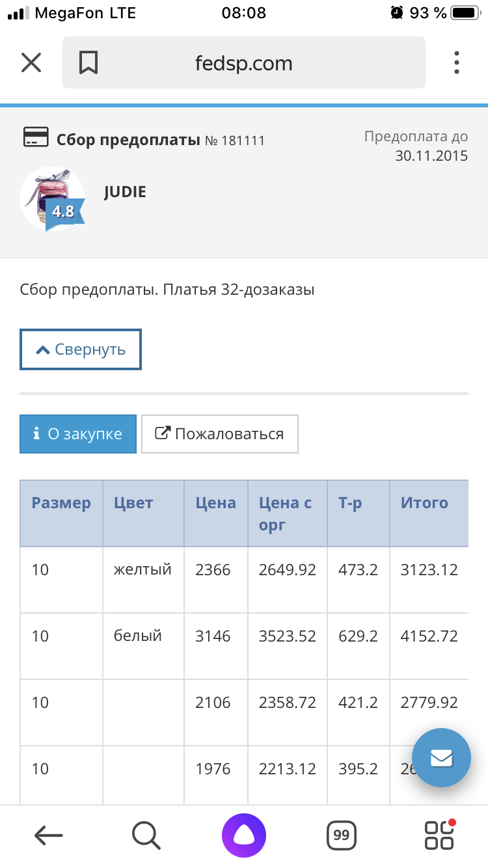Select the Пожаловаться option
488x868 pixels.
click(x=219, y=433)
